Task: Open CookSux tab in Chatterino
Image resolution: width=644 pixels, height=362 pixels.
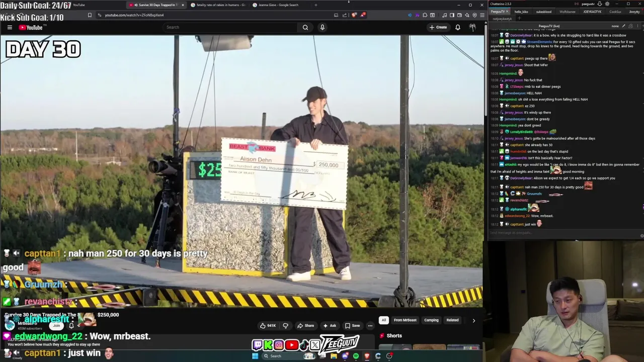Action: tap(615, 12)
